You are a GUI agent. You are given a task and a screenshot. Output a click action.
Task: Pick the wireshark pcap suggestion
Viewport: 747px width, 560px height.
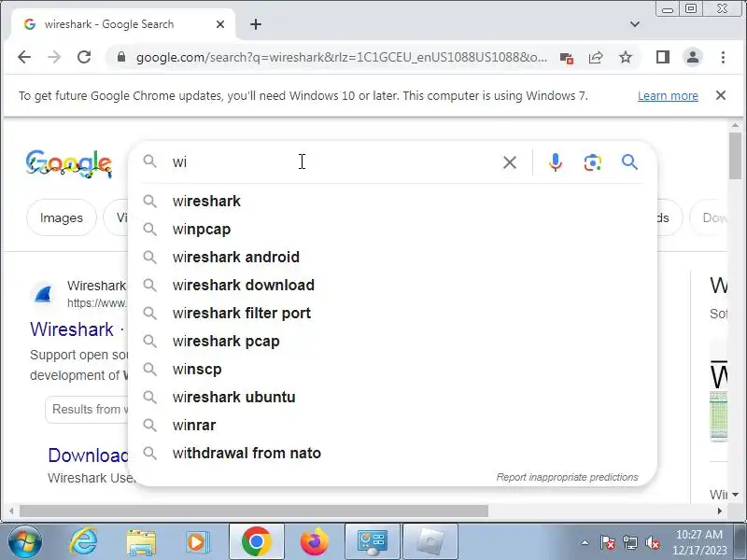click(392, 342)
